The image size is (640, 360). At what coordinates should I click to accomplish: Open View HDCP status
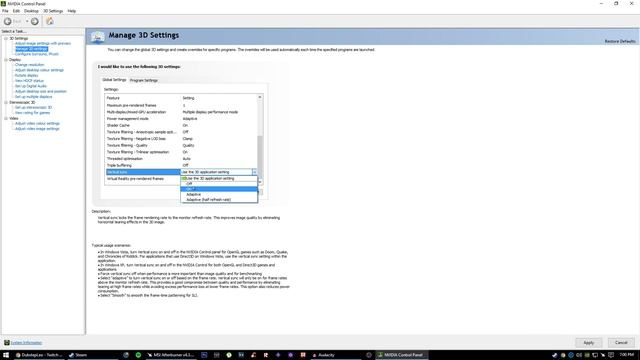click(29, 81)
